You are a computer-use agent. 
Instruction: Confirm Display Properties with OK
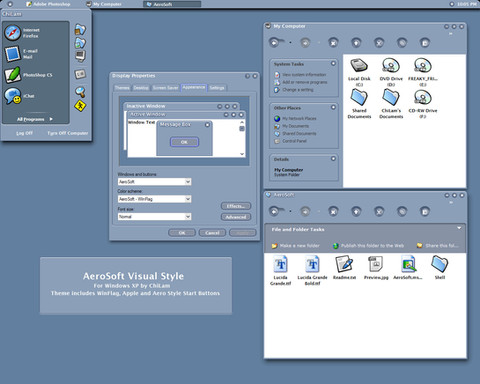click(x=182, y=233)
